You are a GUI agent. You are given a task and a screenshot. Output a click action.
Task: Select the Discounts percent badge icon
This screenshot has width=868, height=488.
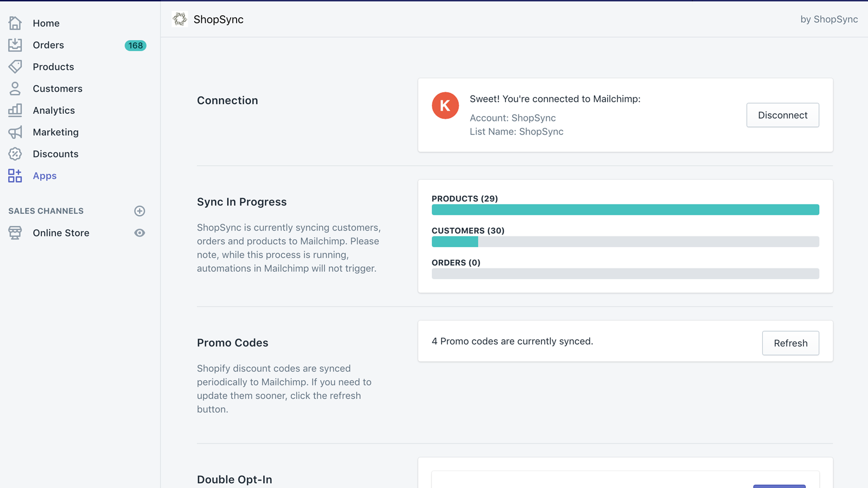[15, 154]
